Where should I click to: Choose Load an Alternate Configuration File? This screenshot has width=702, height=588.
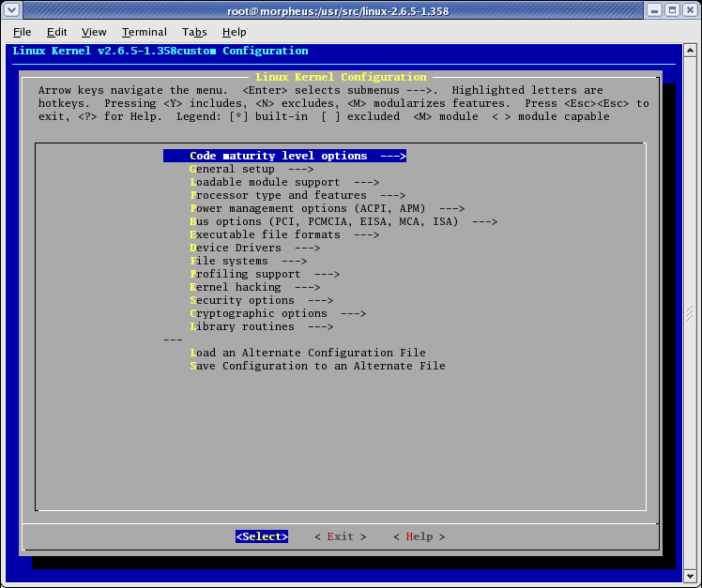click(307, 354)
